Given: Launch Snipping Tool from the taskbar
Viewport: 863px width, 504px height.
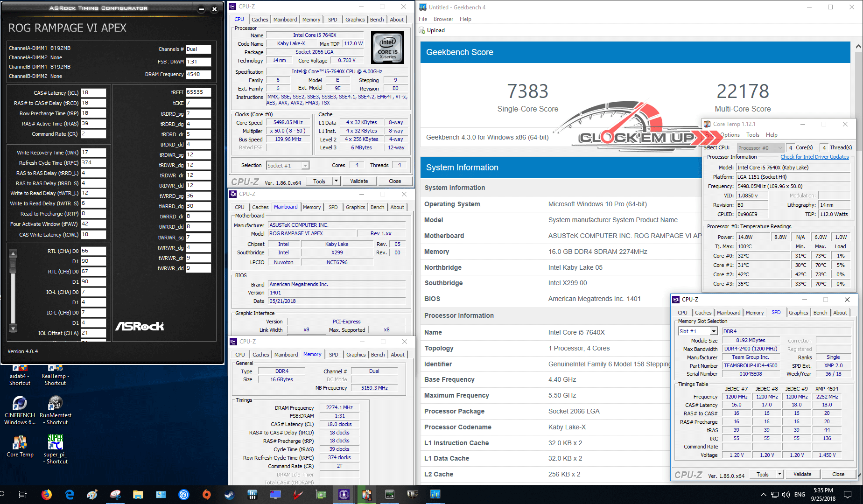Looking at the screenshot, I should coord(115,494).
